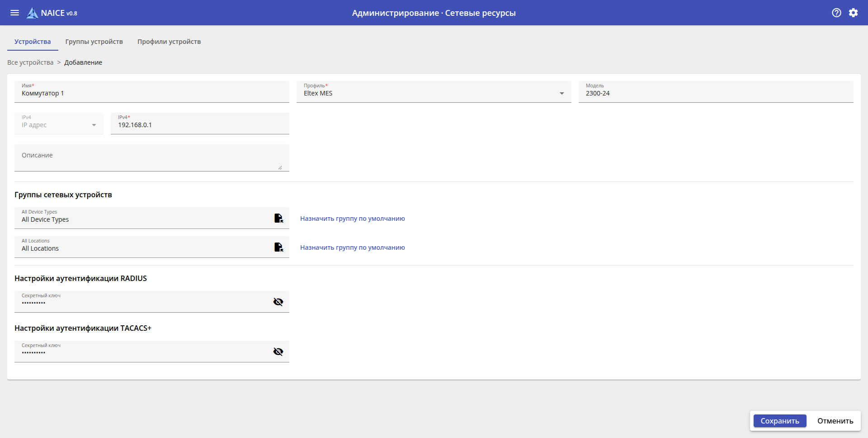Click the Группы сетевых устройств heading
868x438 pixels.
[63, 195]
